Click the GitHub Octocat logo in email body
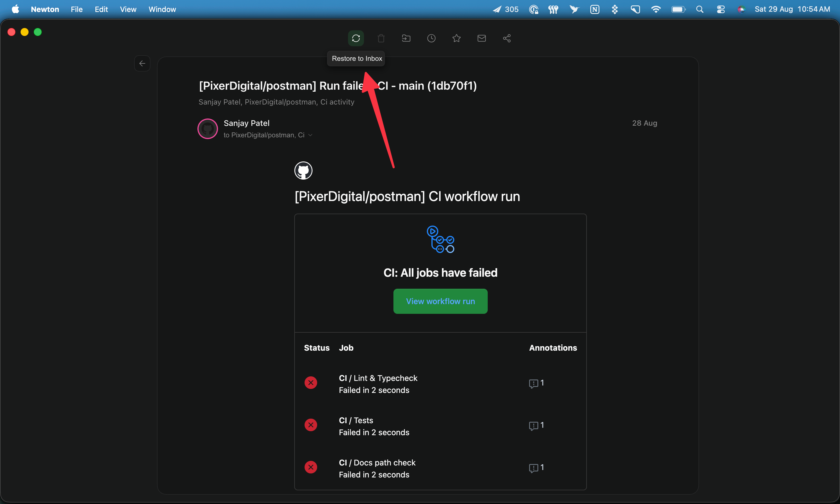 click(303, 170)
